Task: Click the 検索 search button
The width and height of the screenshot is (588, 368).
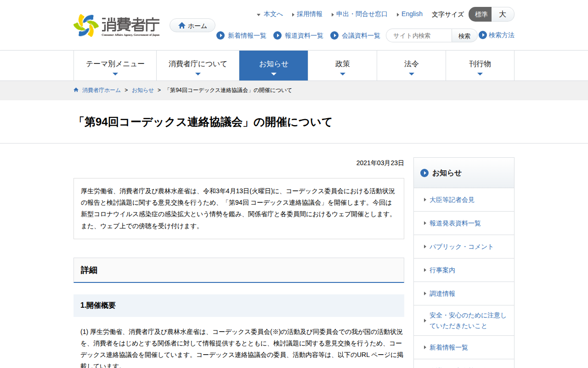Action: (464, 35)
